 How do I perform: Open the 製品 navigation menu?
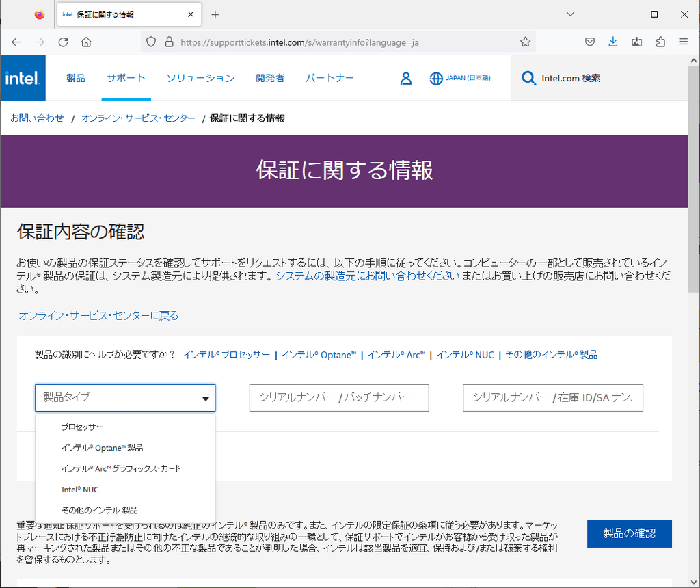[x=76, y=78]
